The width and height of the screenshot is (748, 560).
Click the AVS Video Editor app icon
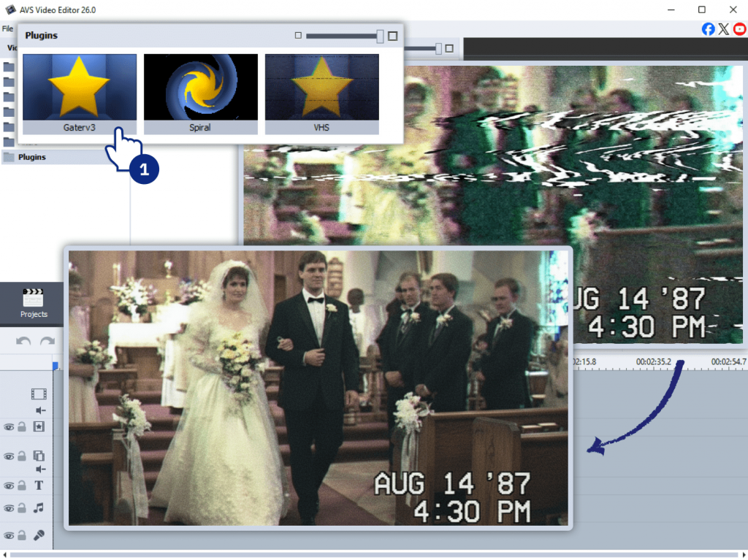(10, 9)
